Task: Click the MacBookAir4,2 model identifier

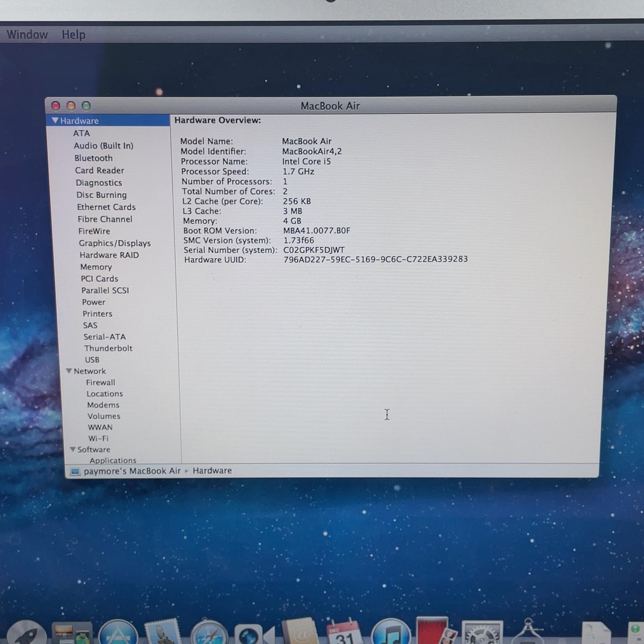Action: [x=312, y=151]
